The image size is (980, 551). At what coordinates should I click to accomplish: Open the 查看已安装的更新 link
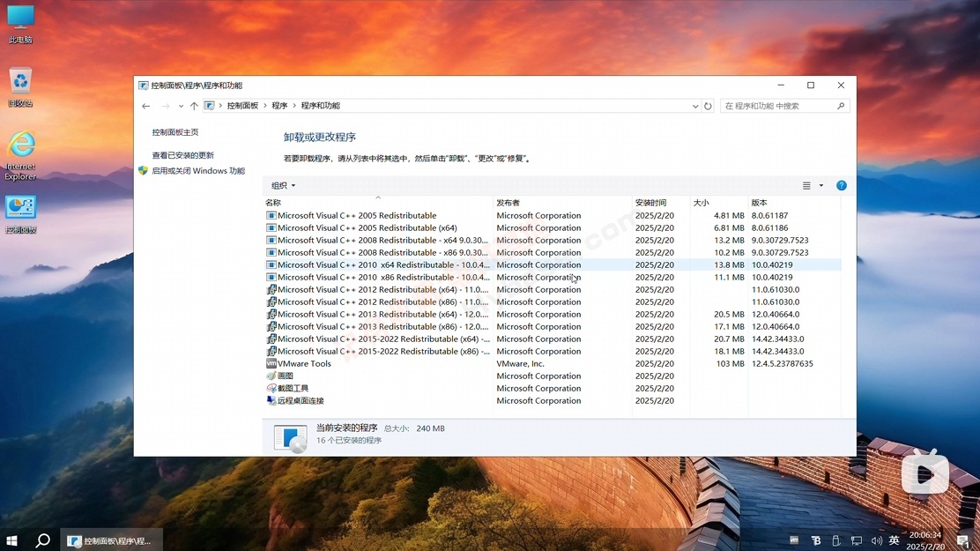tap(182, 155)
